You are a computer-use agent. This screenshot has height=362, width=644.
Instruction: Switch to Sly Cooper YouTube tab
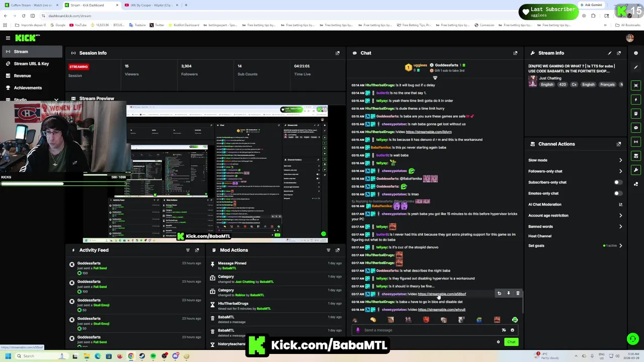pyautogui.click(x=151, y=5)
